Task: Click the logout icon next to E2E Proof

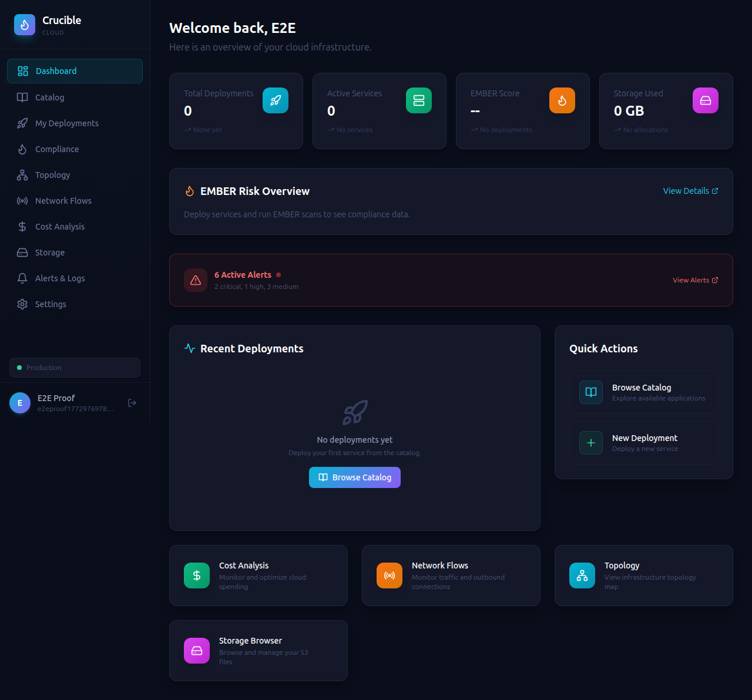Action: (x=132, y=403)
